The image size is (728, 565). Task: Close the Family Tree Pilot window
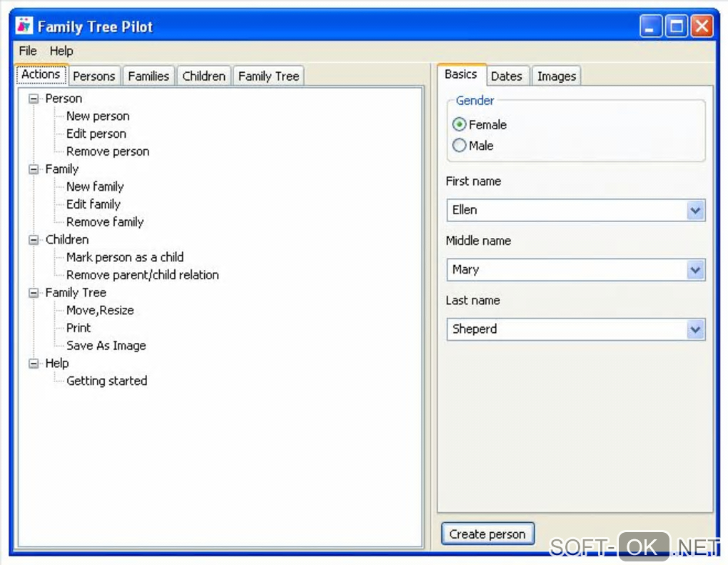pos(702,26)
